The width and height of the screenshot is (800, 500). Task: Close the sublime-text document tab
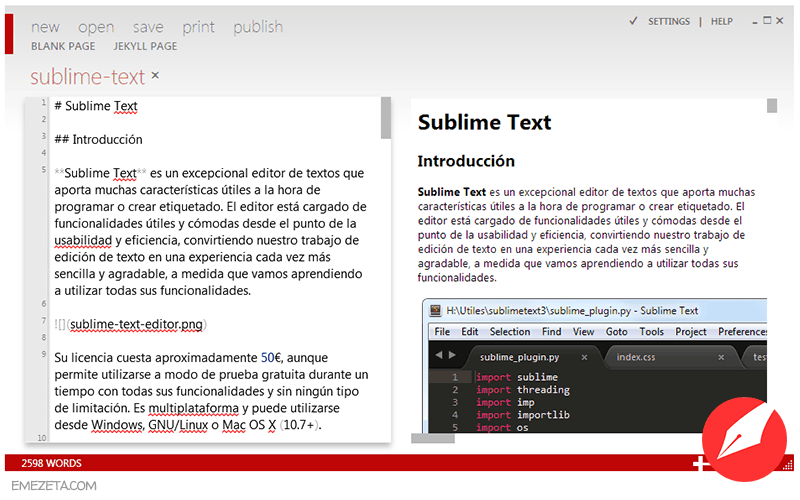pyautogui.click(x=155, y=76)
